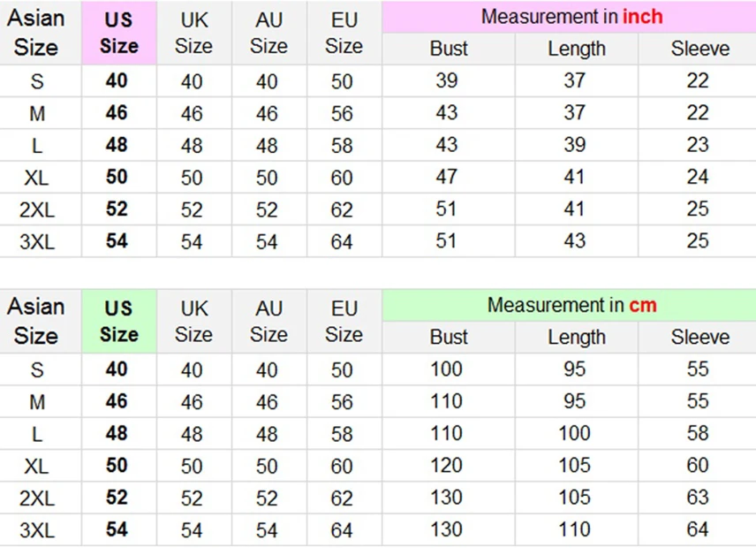Image resolution: width=756 pixels, height=548 pixels.
Task: Click the pink US Size header cell
Action: [x=119, y=33]
